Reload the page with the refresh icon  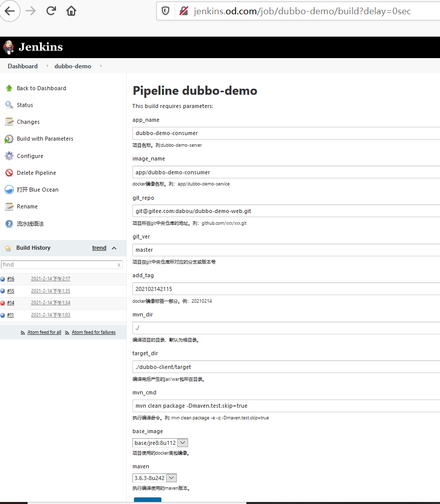coord(51,11)
